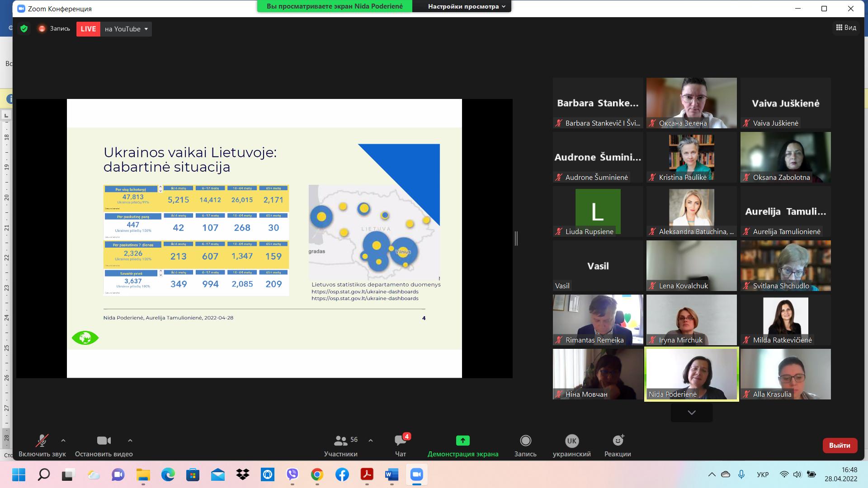The width and height of the screenshot is (868, 488).
Task: Open the Reactions emoji menu
Action: (618, 441)
